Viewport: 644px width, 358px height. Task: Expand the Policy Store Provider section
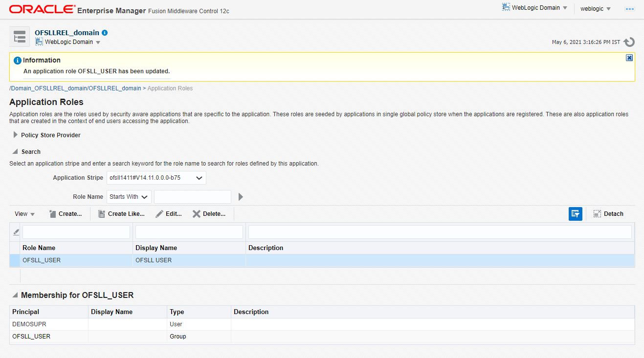pyautogui.click(x=16, y=135)
